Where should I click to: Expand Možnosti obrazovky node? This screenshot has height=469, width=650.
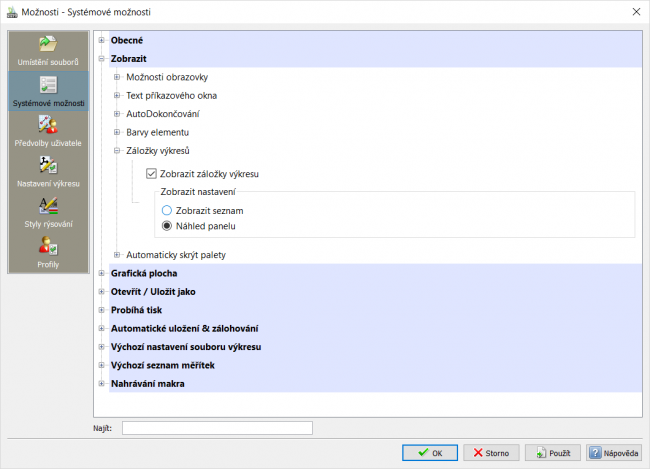(117, 77)
